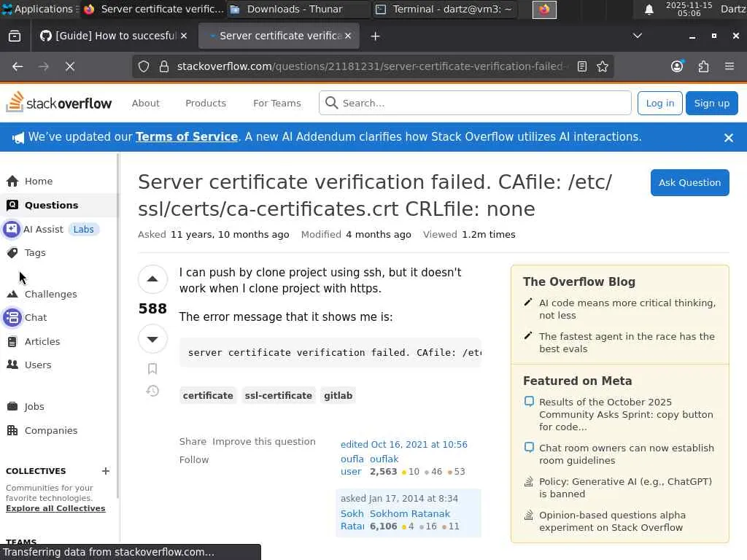
Task: Open the system notification bell
Action: [649, 9]
